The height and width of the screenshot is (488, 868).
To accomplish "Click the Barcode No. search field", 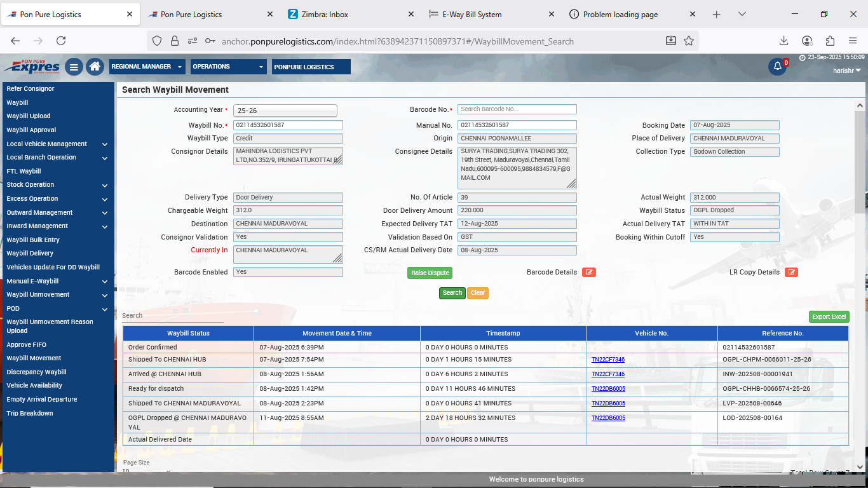I will click(x=517, y=109).
